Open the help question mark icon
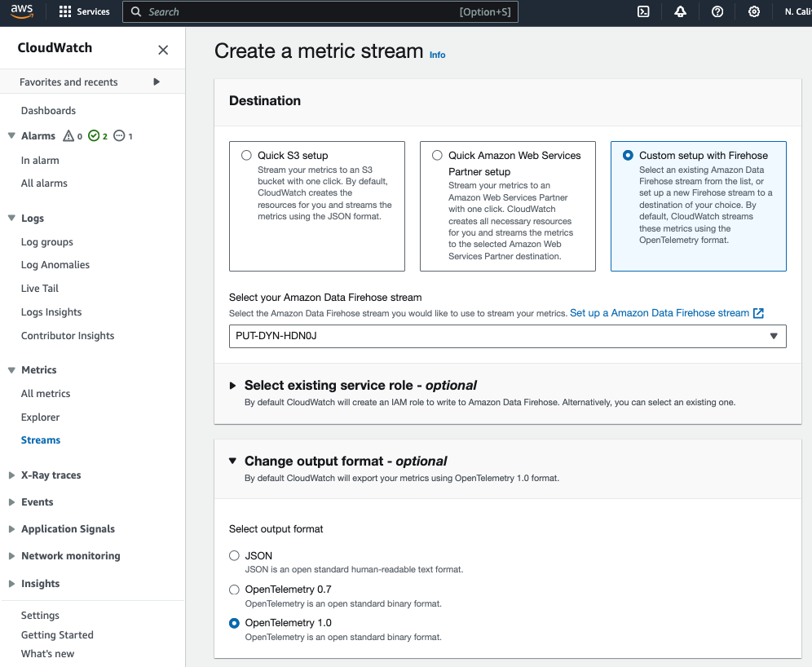The width and height of the screenshot is (812, 667). tap(717, 12)
